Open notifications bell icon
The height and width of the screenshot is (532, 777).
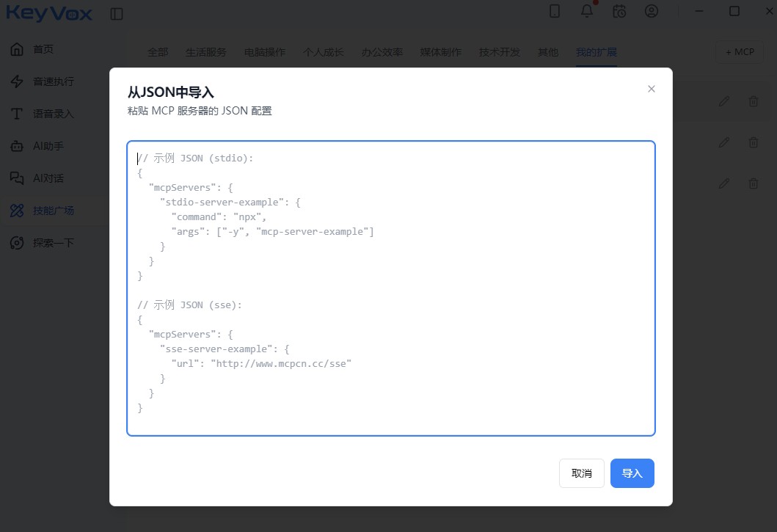tap(587, 11)
